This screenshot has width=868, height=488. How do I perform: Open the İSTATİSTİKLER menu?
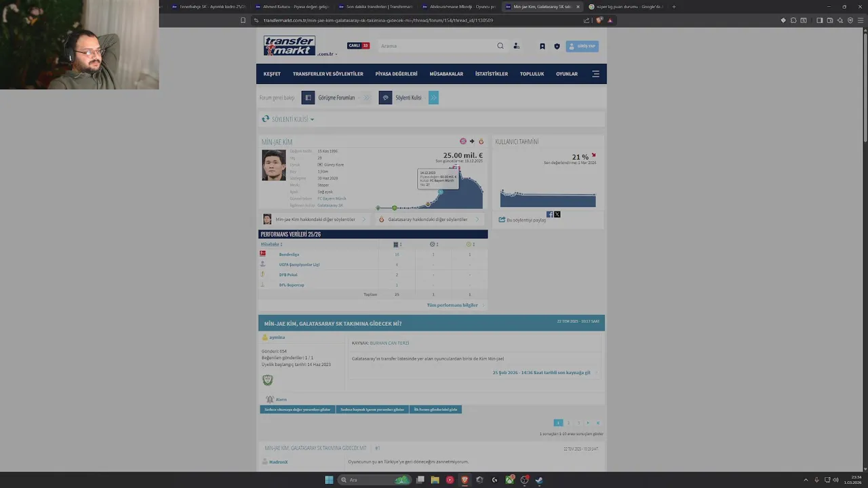coord(492,74)
